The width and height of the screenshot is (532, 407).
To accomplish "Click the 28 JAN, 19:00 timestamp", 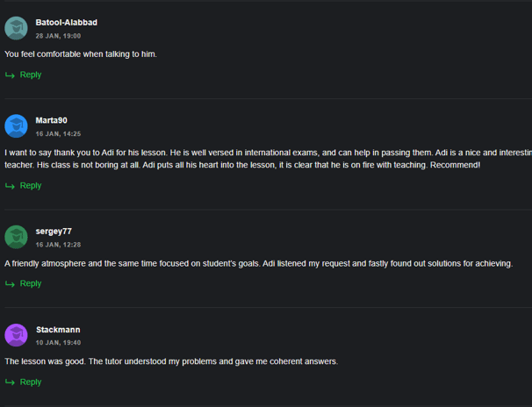I will click(58, 36).
